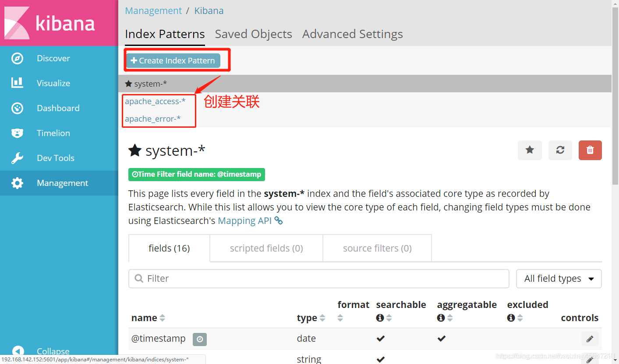Open Discover compass icon in sidebar
Screen dimensions: 619x364
click(x=17, y=58)
